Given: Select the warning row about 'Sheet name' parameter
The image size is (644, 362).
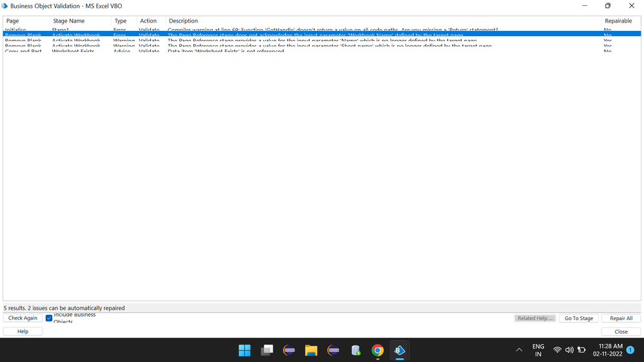Looking at the screenshot, I should [322, 44].
